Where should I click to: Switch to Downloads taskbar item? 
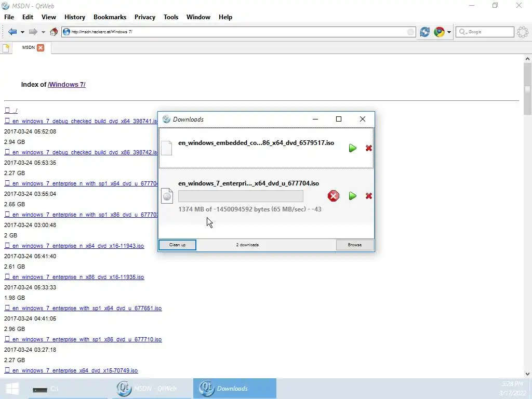click(x=235, y=389)
